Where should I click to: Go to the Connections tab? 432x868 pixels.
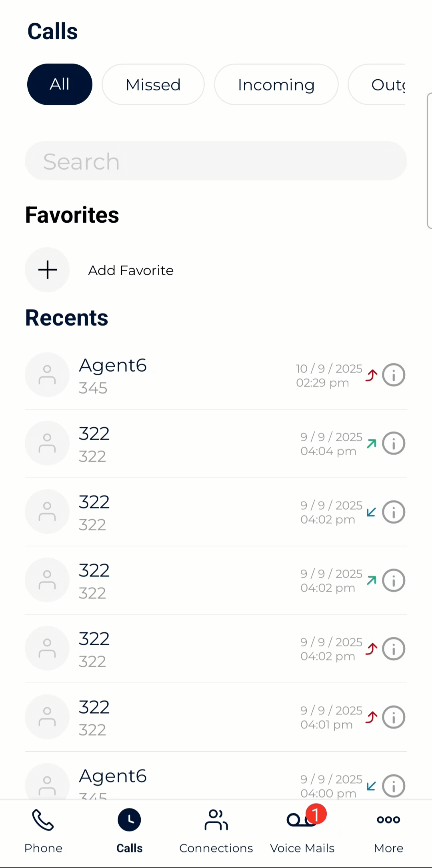coord(216,830)
